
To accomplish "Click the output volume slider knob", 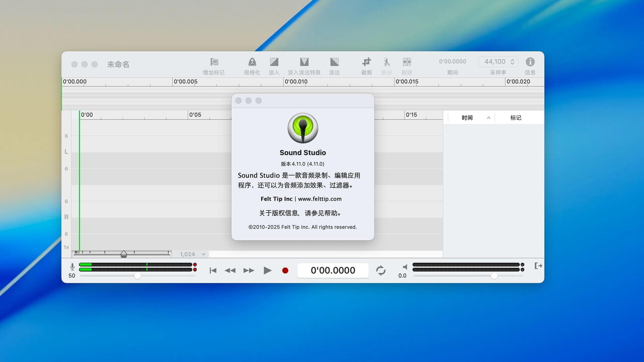I will (494, 276).
